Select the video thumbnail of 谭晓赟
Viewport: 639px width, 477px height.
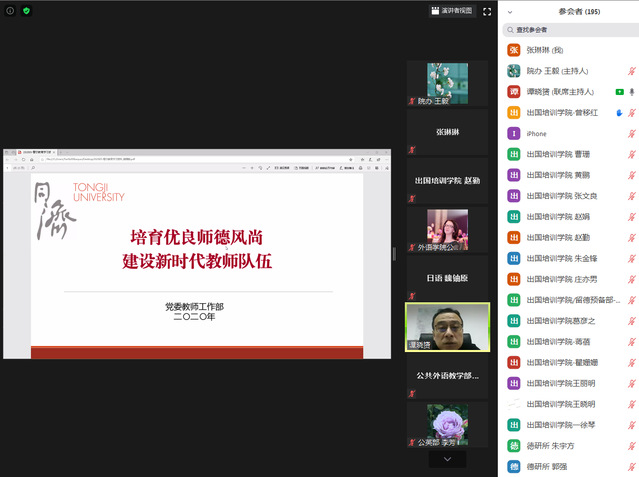click(447, 326)
